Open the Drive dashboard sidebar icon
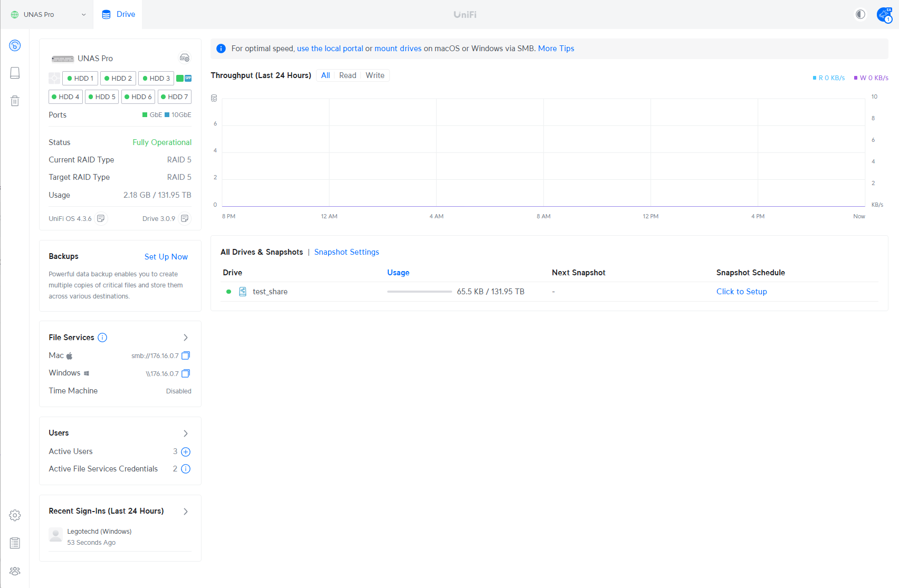The width and height of the screenshot is (899, 588). (x=15, y=45)
